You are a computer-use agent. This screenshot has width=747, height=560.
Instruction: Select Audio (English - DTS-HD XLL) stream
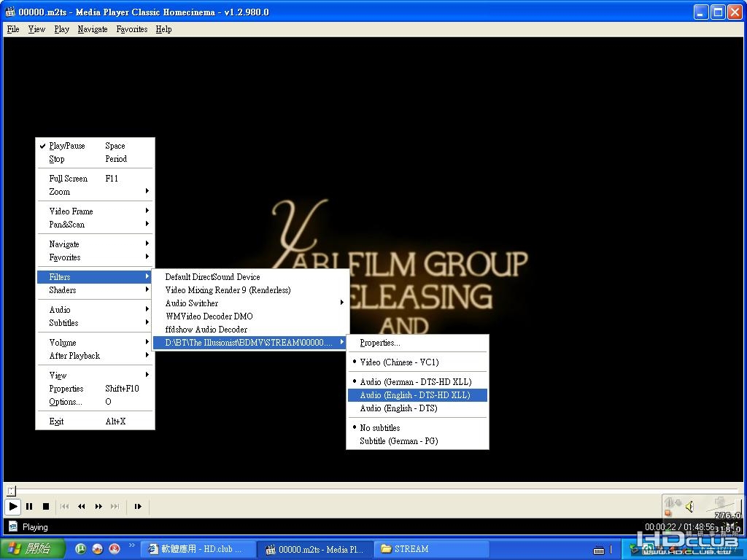pos(417,395)
